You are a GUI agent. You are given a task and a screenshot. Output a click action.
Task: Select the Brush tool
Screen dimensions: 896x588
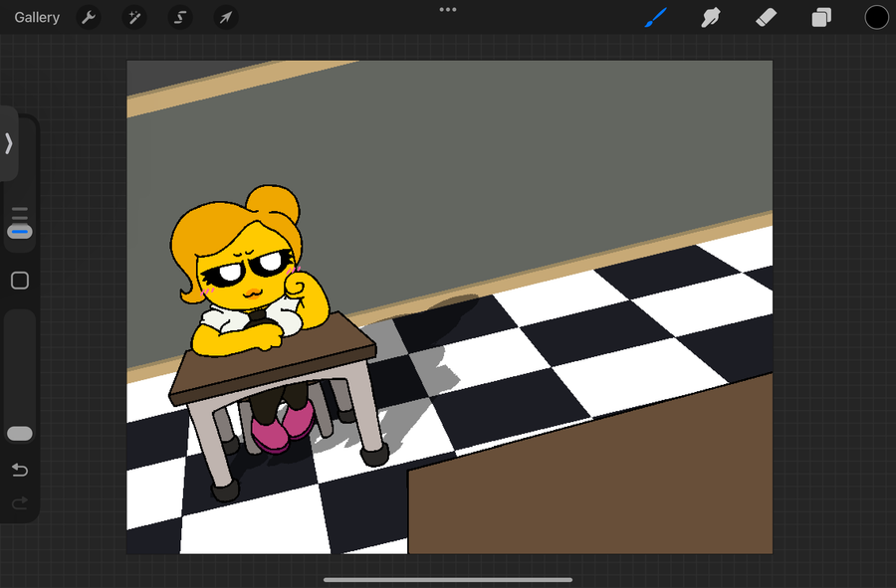click(x=656, y=18)
